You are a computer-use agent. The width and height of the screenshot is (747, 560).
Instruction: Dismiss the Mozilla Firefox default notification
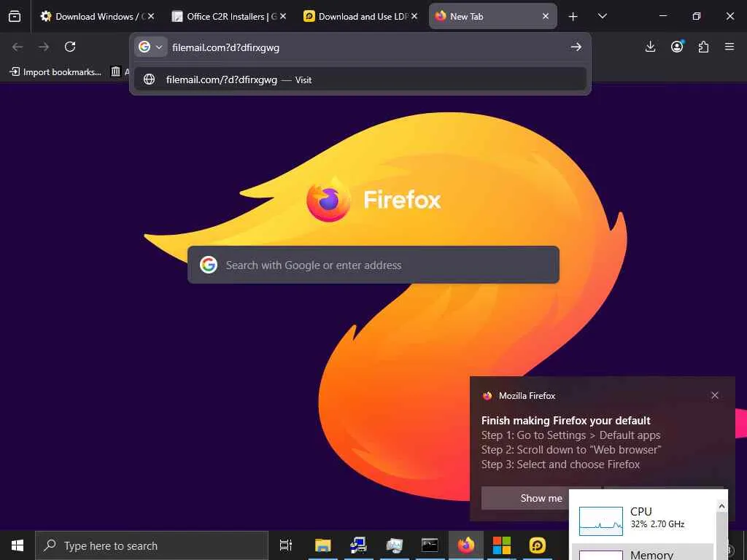[x=715, y=395]
